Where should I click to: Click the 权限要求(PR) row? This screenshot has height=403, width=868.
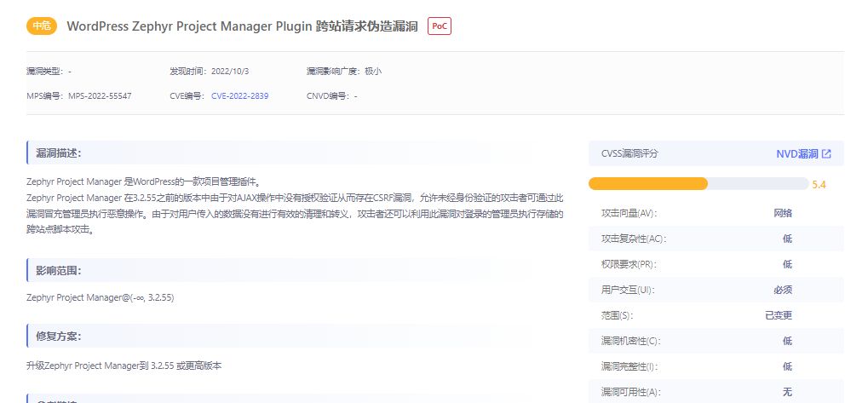[716, 264]
